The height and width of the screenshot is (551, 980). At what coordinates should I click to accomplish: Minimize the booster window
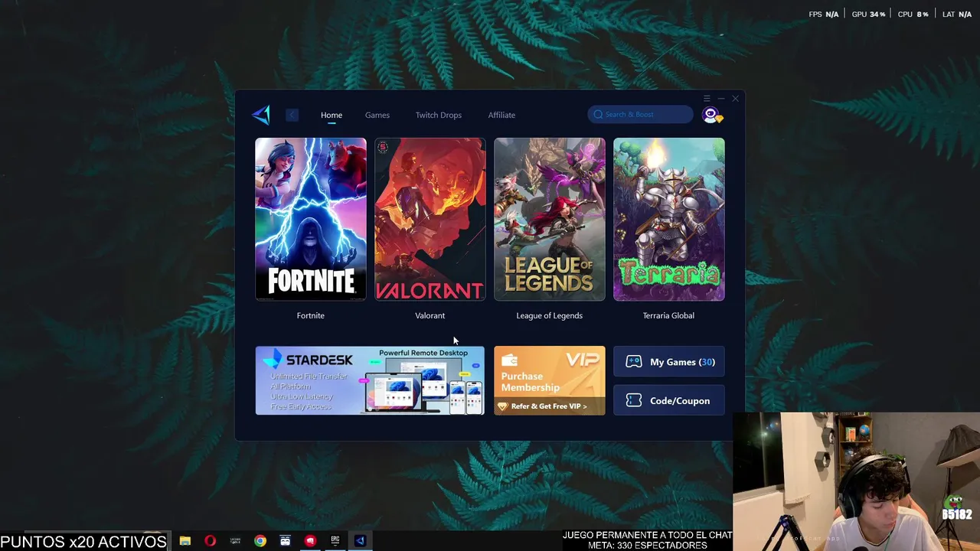click(721, 99)
